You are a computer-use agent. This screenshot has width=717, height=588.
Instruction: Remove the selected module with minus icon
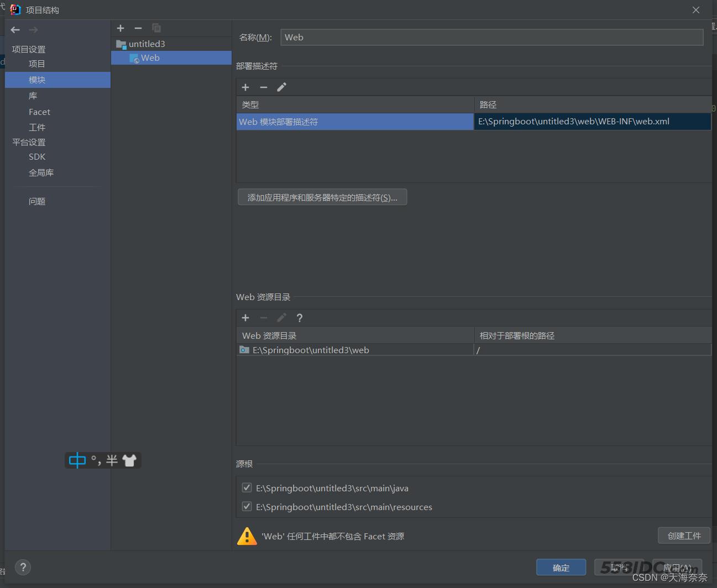[x=138, y=28]
